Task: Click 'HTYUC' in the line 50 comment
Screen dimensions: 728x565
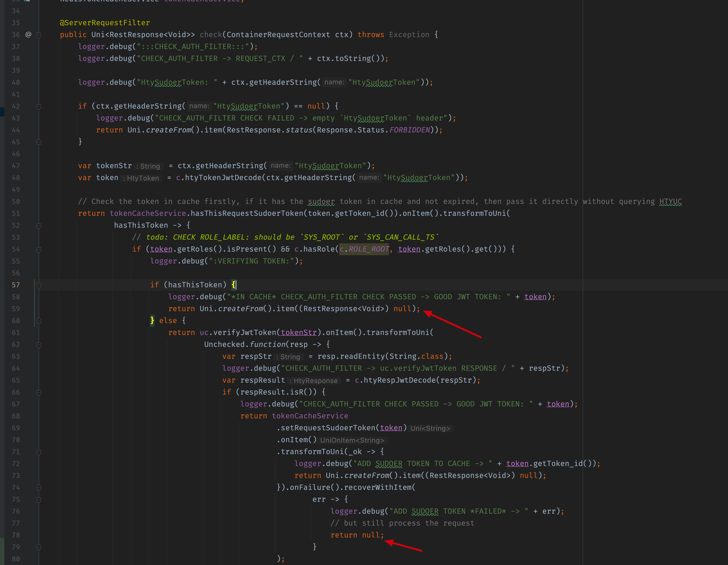Action: [670, 201]
